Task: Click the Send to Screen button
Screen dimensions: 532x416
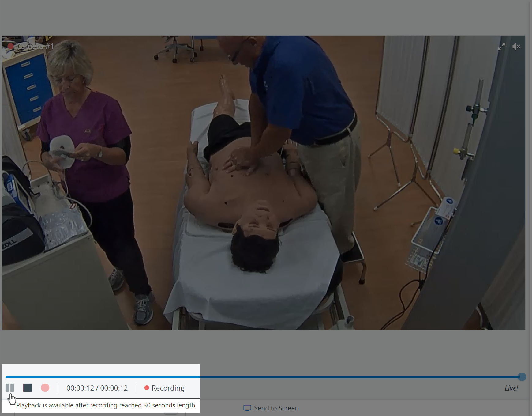Action: click(x=271, y=408)
